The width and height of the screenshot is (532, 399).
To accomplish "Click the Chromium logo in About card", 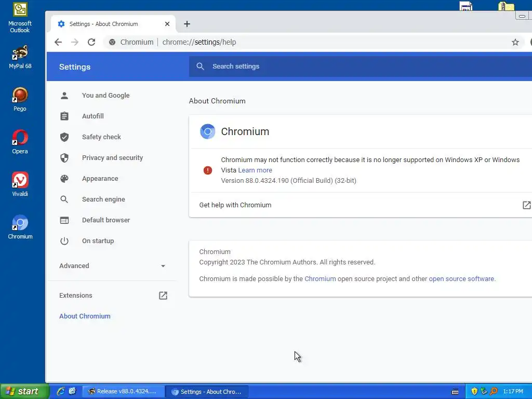I will point(208,131).
